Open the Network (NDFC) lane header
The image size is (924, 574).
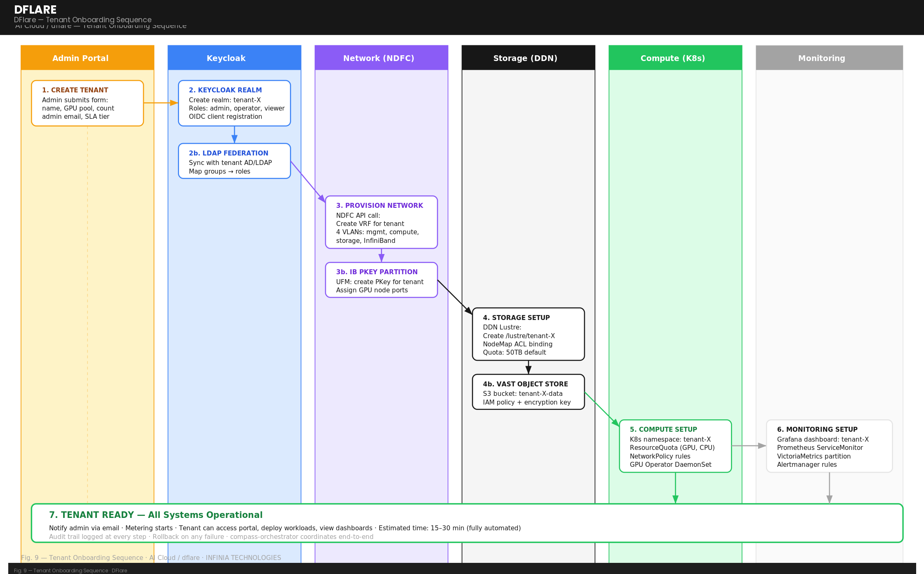pyautogui.click(x=381, y=58)
